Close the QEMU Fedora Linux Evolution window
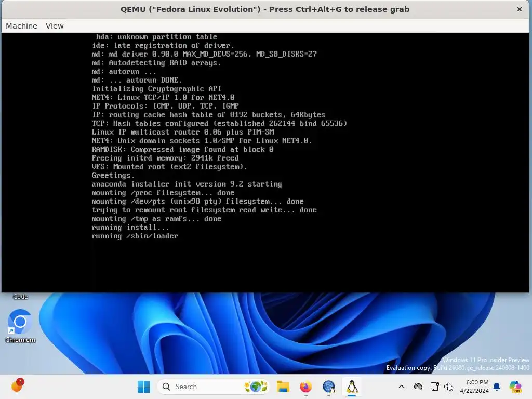Viewport: 532px width, 399px height. click(519, 9)
